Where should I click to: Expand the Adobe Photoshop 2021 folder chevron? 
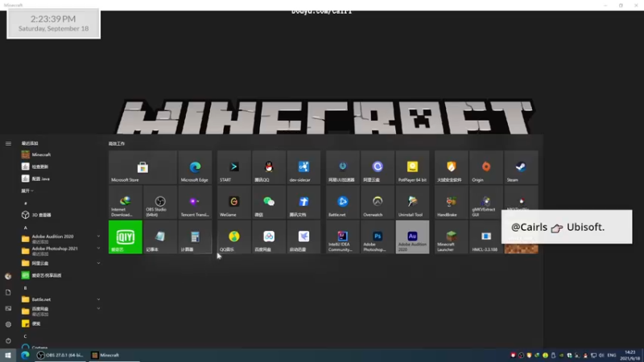[x=98, y=249]
